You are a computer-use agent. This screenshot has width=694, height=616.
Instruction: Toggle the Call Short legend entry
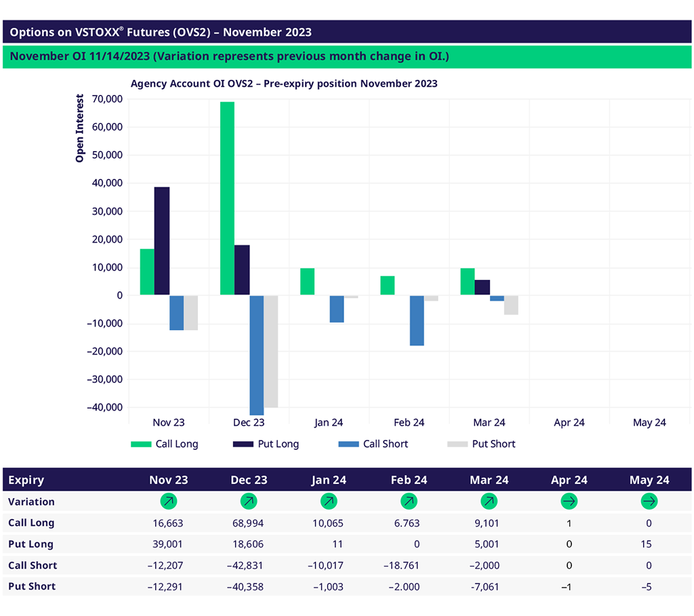(x=373, y=444)
